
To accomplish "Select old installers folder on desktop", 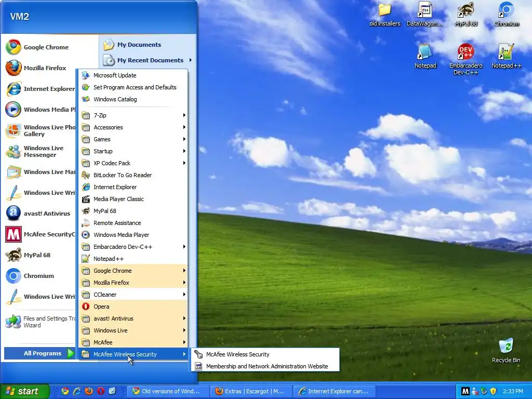I will point(385,15).
